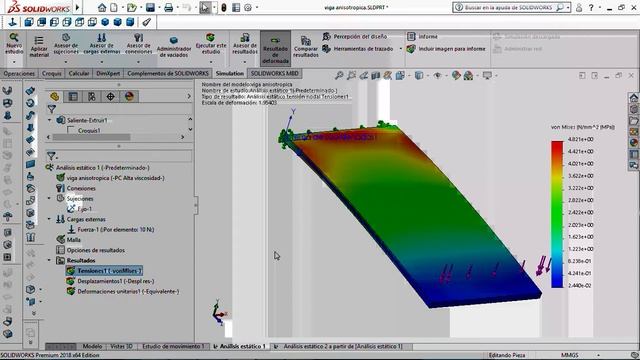640x360 pixels.
Task: Open Asesor de conexiones
Action: coord(138,44)
